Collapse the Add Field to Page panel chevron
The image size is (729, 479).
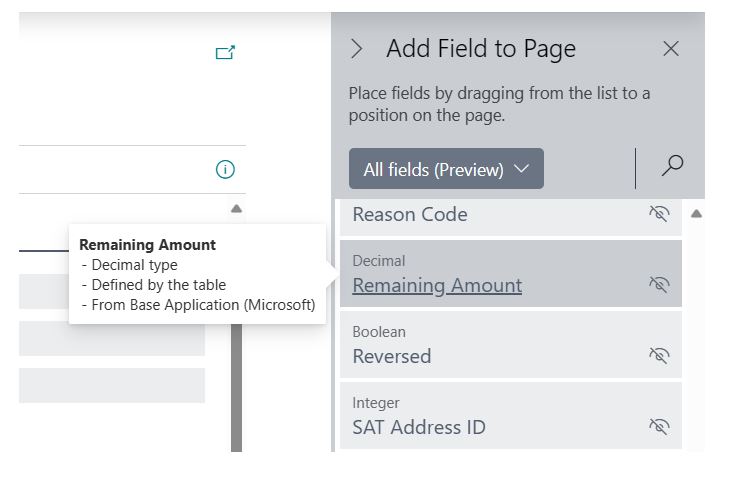[x=356, y=48]
